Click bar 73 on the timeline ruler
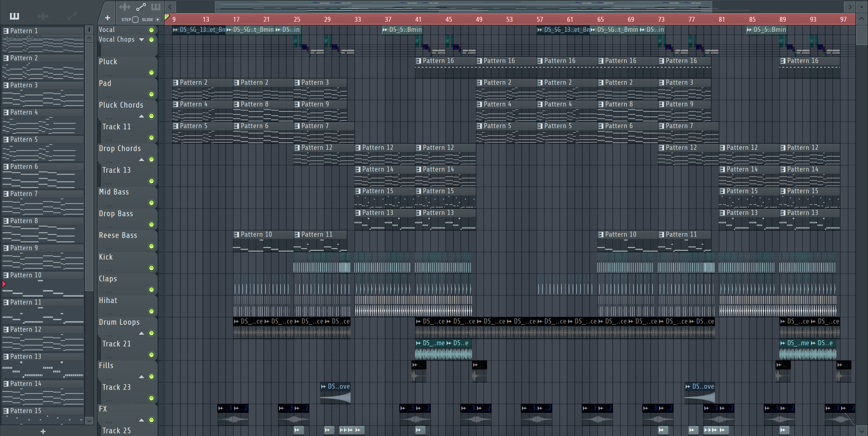The image size is (868, 436). 661,19
